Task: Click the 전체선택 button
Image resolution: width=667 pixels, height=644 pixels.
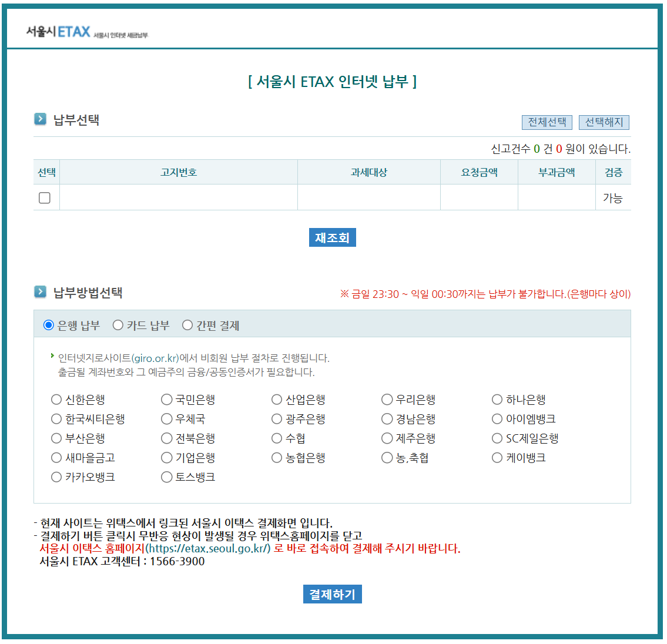Action: coord(547,122)
